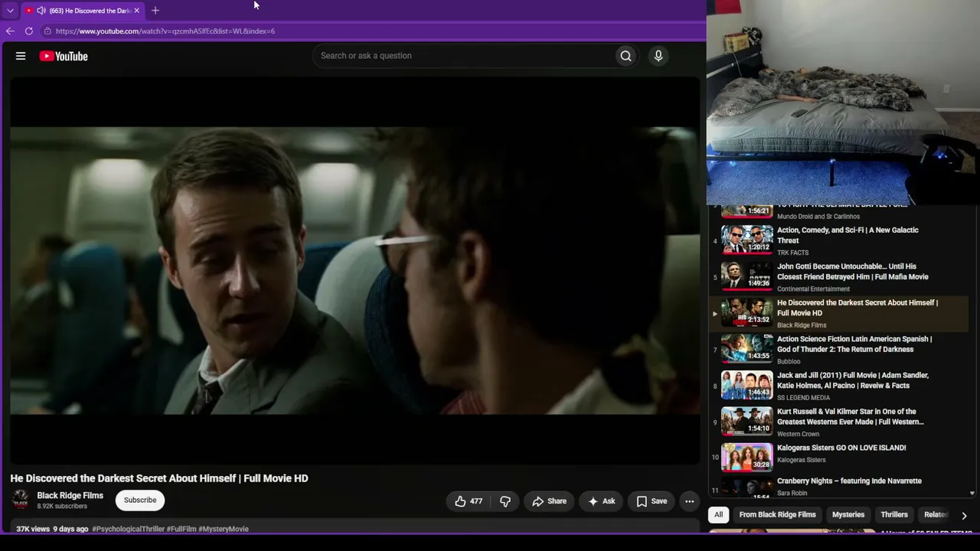Click 'SS LEGEND MEDIA' channel text
Image resolution: width=980 pixels, height=551 pixels.
point(803,398)
